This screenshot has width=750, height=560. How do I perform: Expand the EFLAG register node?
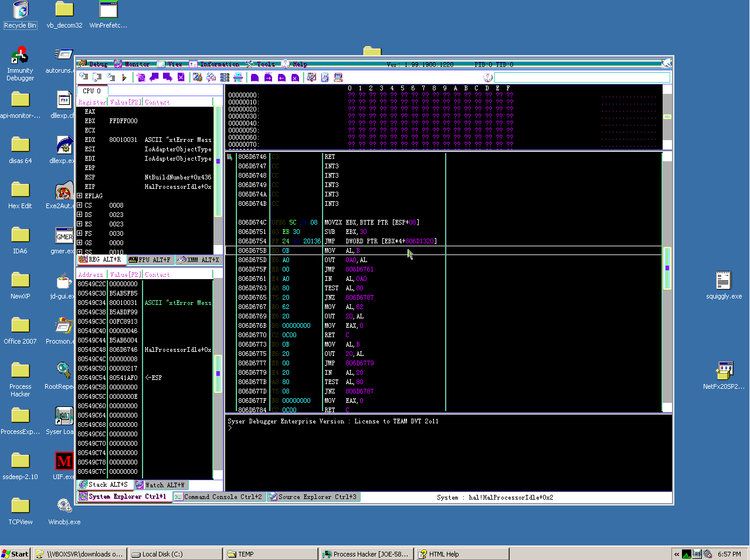pyautogui.click(x=80, y=196)
